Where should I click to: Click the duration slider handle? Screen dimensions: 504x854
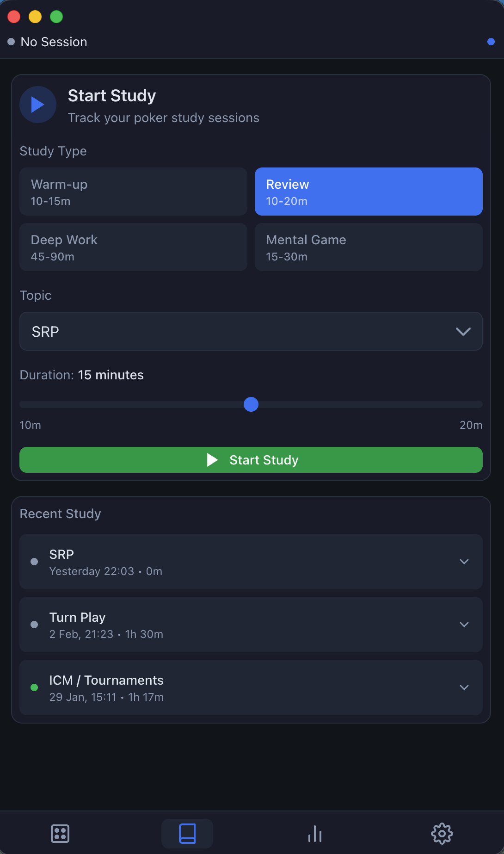(x=251, y=404)
